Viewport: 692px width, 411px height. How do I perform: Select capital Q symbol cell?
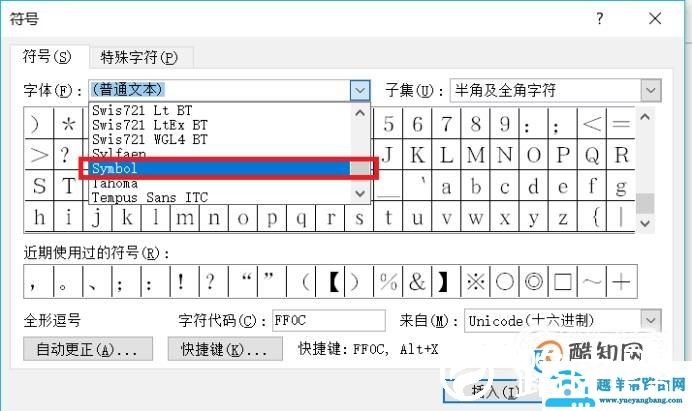pos(592,155)
